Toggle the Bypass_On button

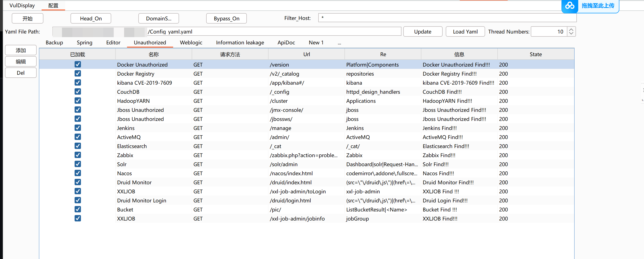pyautogui.click(x=226, y=18)
